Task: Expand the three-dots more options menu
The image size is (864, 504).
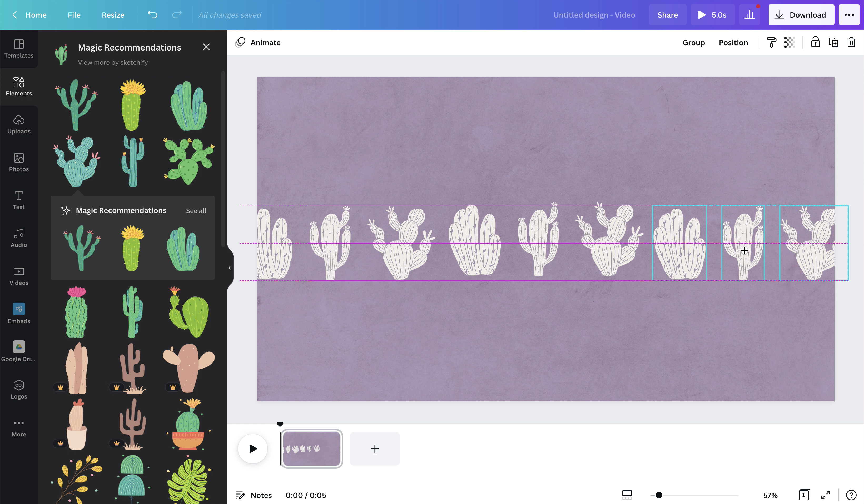Action: click(x=849, y=15)
